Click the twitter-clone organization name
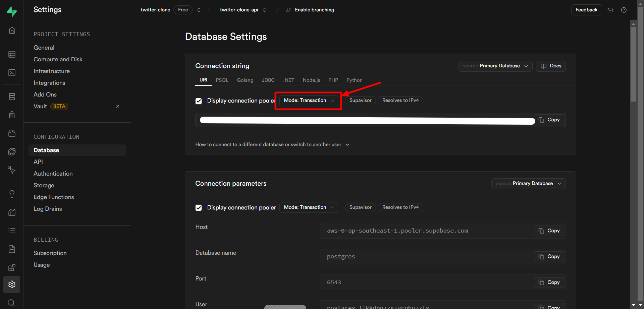This screenshot has width=644, height=309. 155,10
